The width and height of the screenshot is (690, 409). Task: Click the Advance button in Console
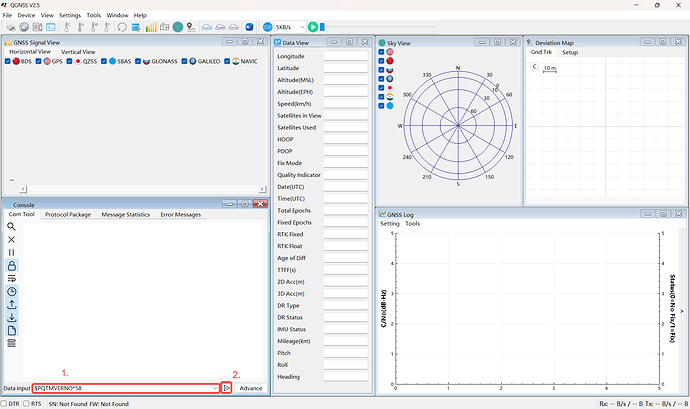tap(251, 388)
